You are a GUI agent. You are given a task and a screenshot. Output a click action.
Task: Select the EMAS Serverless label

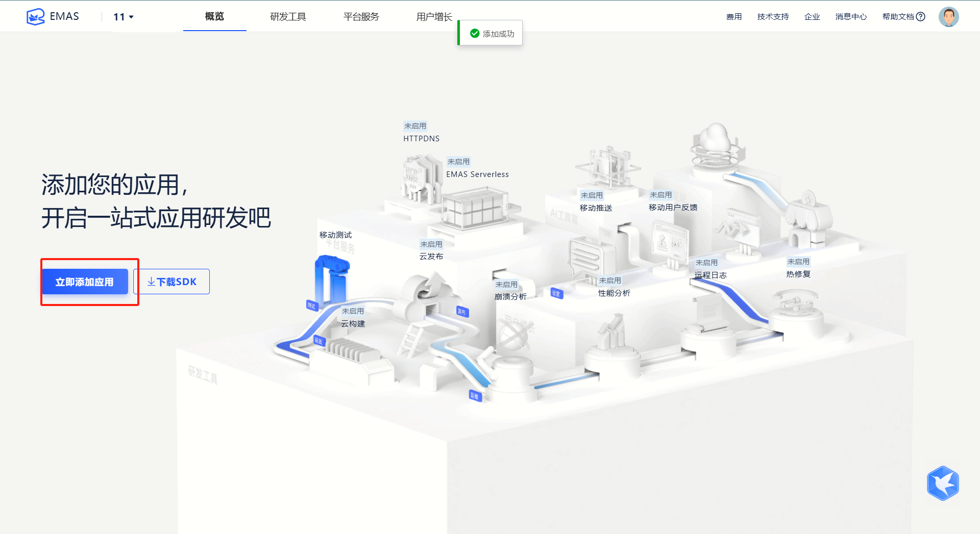477,174
